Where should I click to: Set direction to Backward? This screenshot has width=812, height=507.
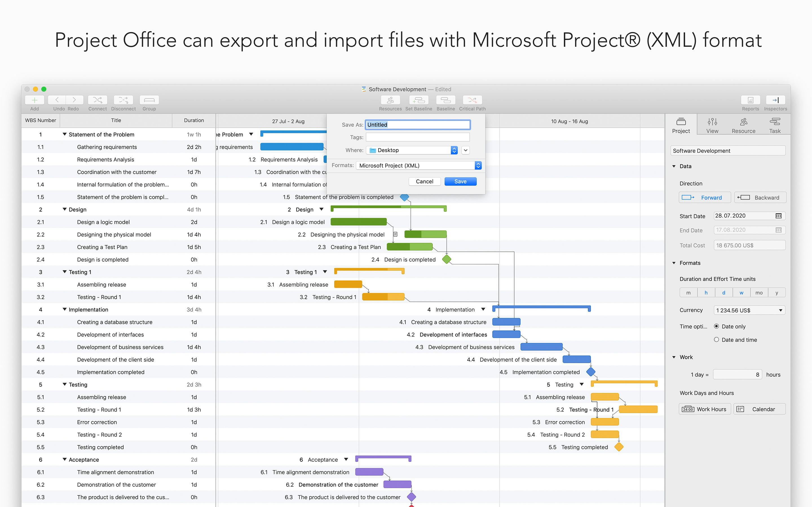[760, 197]
